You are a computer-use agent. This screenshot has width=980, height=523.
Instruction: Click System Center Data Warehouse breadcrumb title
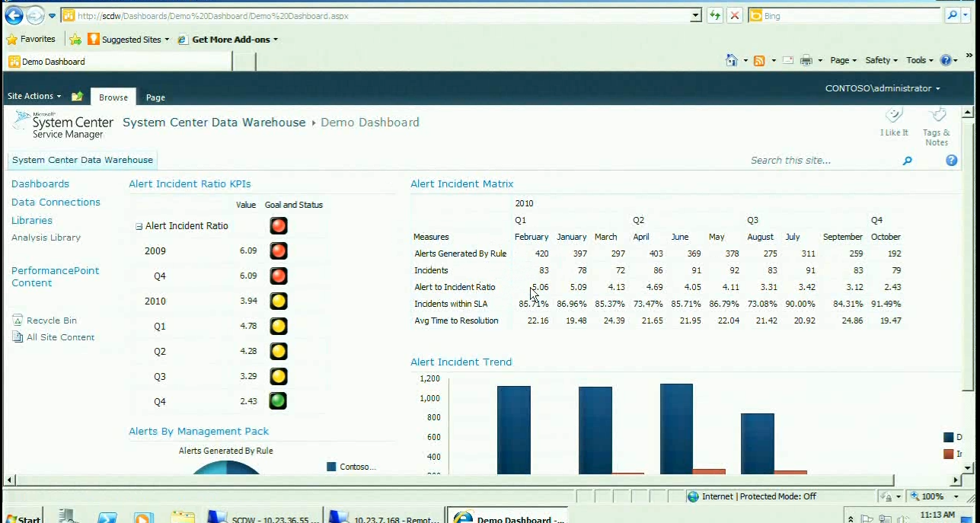click(214, 123)
